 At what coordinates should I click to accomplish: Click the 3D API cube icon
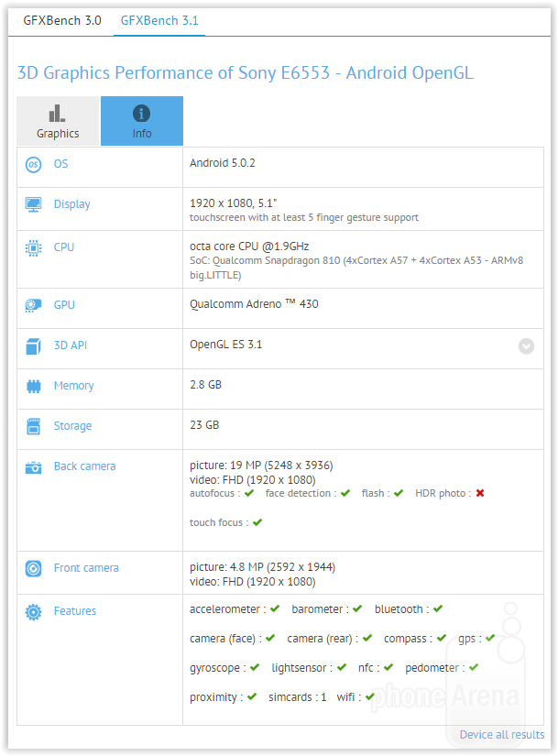(33, 345)
